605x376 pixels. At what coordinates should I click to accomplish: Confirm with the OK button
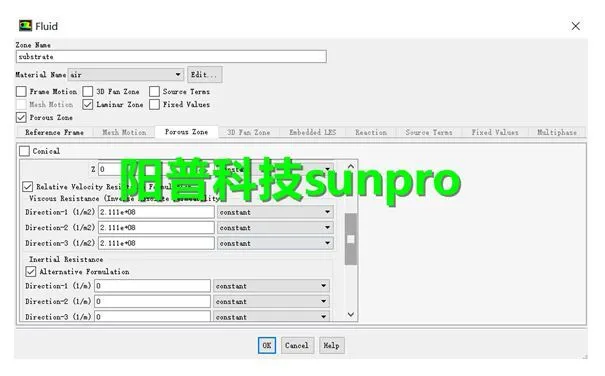point(267,345)
